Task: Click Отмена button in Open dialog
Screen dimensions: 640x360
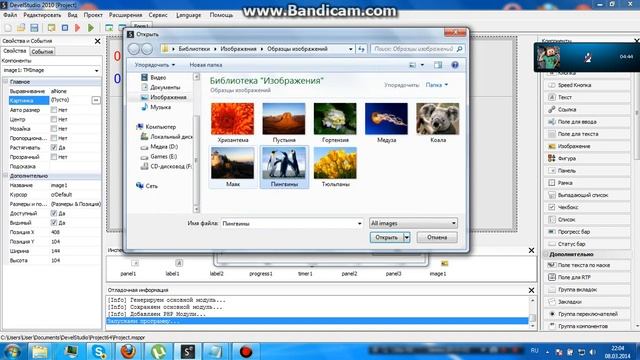Action: [437, 238]
